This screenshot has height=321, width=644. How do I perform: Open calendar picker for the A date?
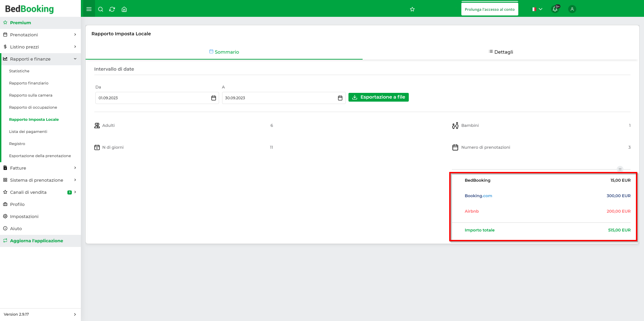[340, 98]
